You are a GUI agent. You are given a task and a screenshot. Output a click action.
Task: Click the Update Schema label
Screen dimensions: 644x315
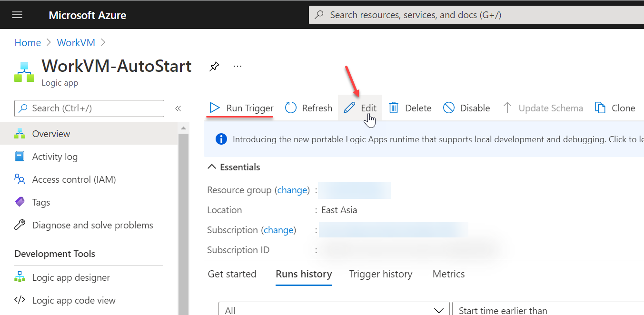click(x=551, y=108)
